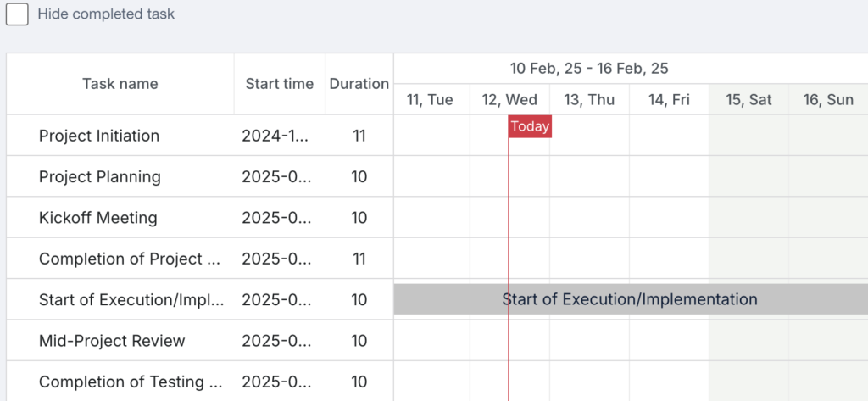Click the 10 Feb - 16 Feb week header

589,69
